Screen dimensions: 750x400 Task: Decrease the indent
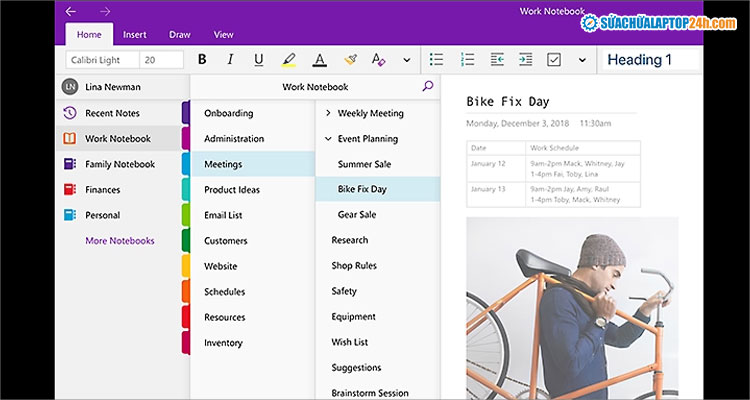[497, 60]
